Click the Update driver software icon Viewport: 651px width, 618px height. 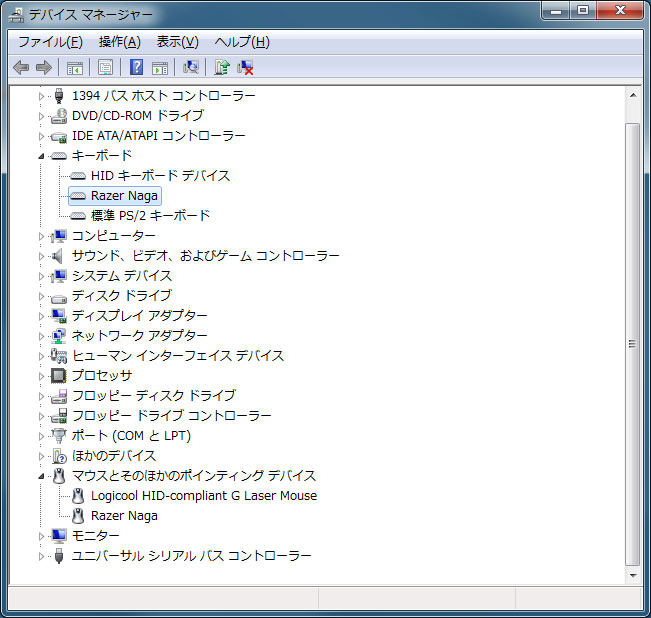(x=222, y=67)
